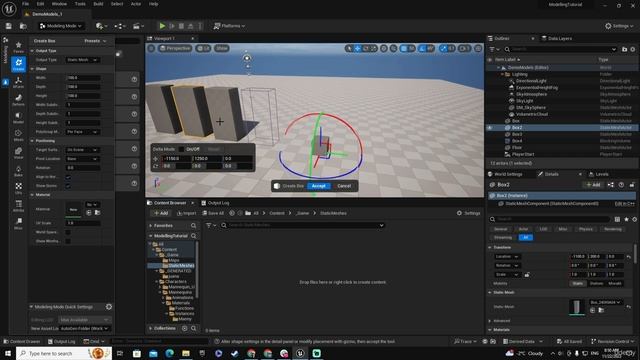Screen dimensions: 640x360
Task: Toggle the scale lock icon in Transform
Action: (527, 275)
